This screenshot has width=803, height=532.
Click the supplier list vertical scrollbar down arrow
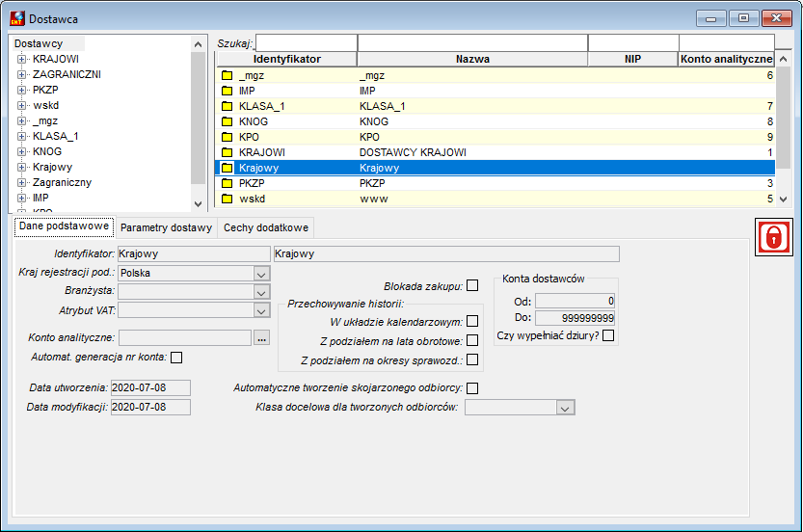(783, 199)
